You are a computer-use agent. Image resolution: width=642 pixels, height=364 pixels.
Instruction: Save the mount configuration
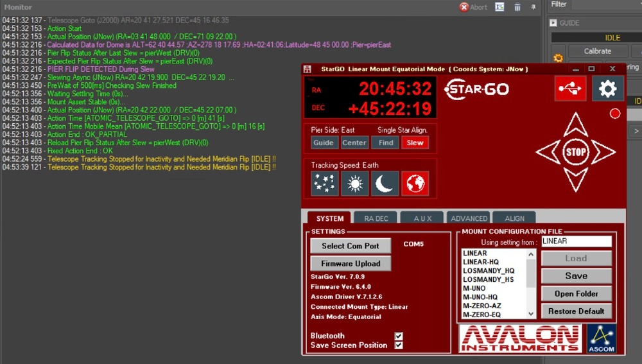[x=576, y=275]
